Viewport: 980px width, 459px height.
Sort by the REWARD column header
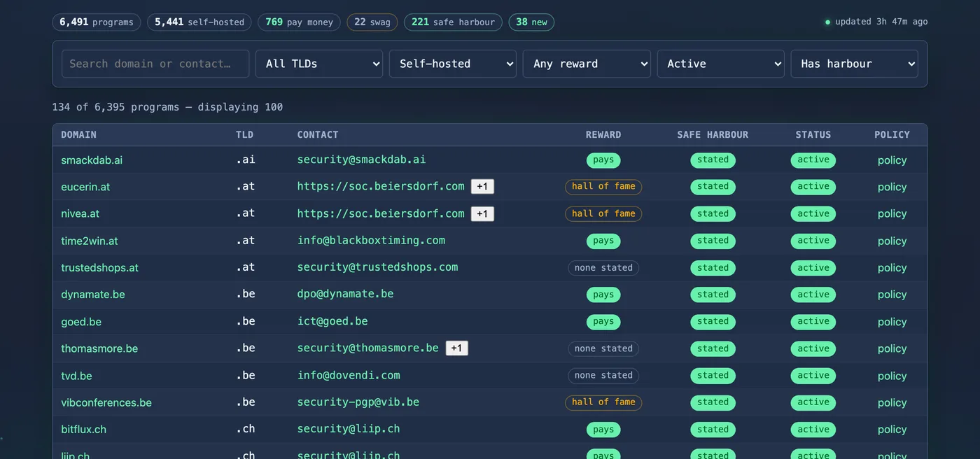[603, 134]
